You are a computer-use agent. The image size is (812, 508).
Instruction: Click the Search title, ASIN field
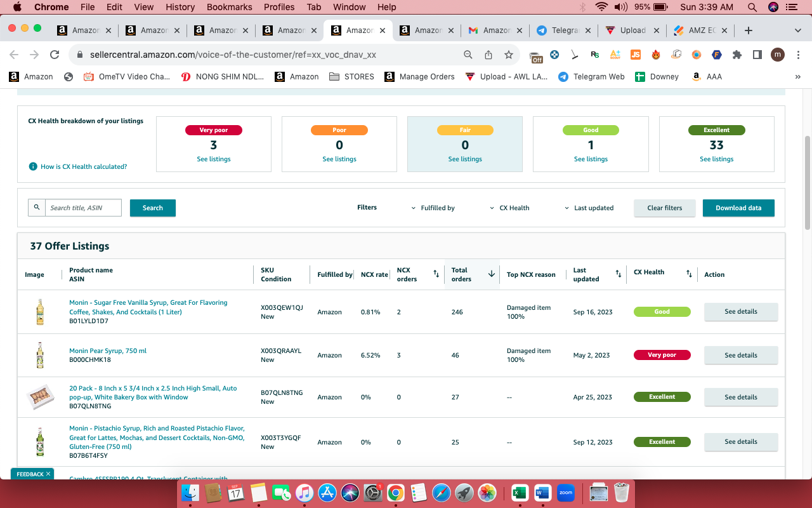coord(83,208)
